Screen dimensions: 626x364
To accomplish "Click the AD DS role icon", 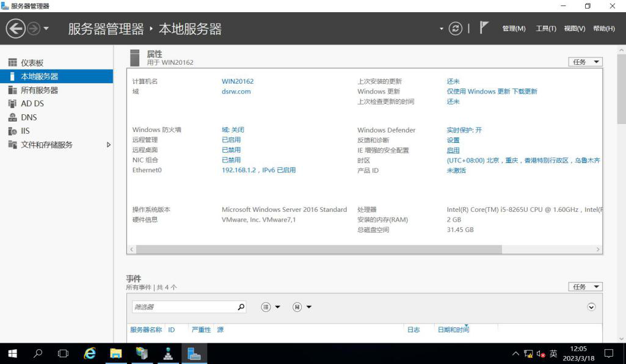I will pos(12,104).
